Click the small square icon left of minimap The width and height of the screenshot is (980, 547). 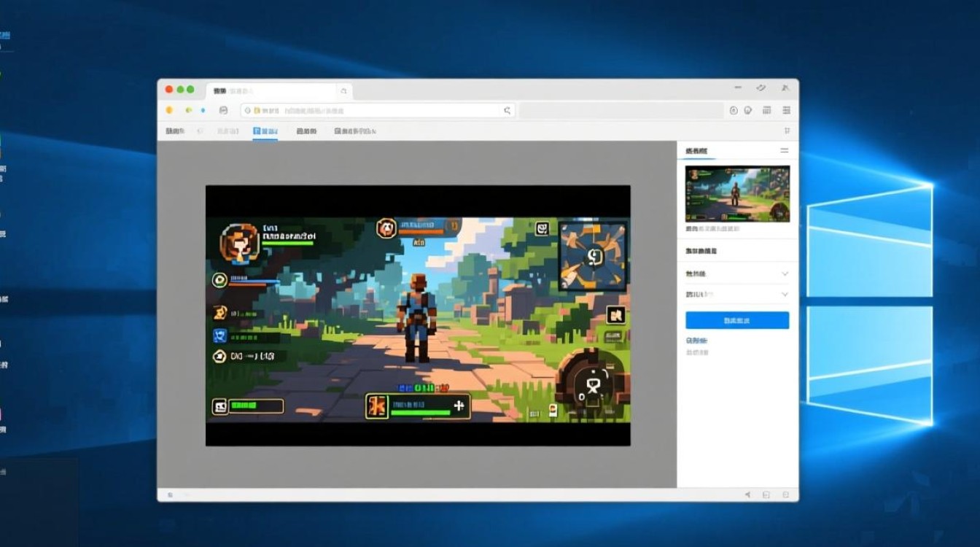[x=542, y=229]
